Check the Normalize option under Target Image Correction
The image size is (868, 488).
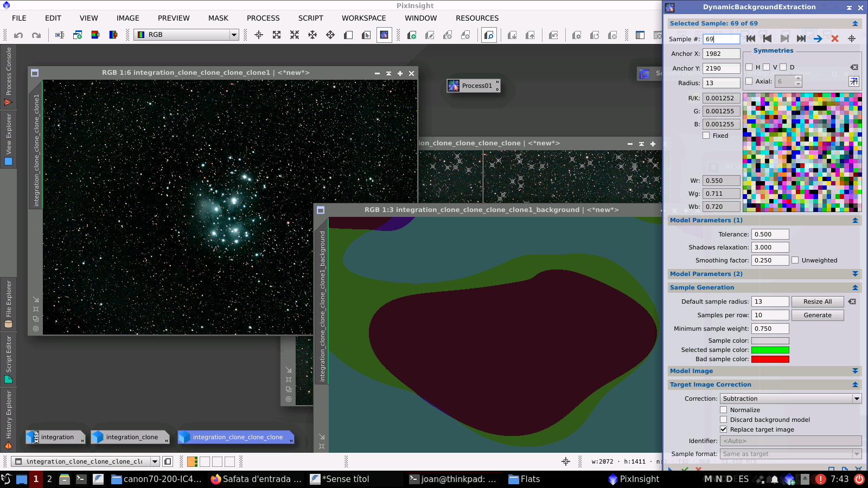click(x=724, y=410)
